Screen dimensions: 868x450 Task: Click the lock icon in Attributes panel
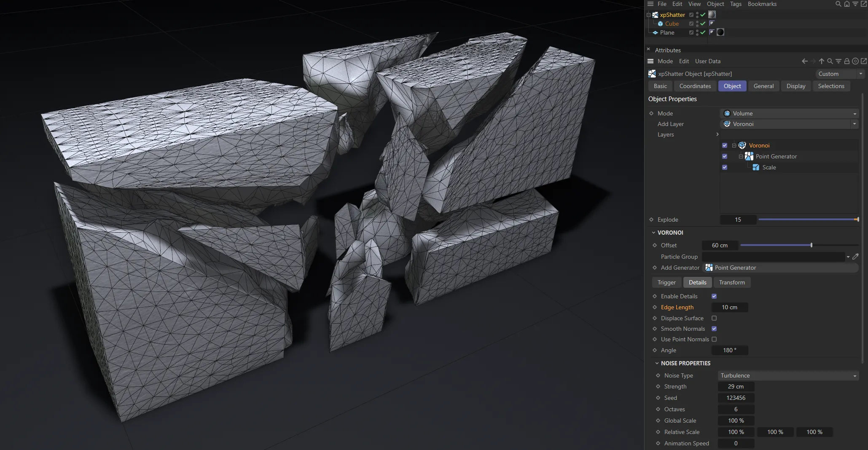[x=847, y=61]
